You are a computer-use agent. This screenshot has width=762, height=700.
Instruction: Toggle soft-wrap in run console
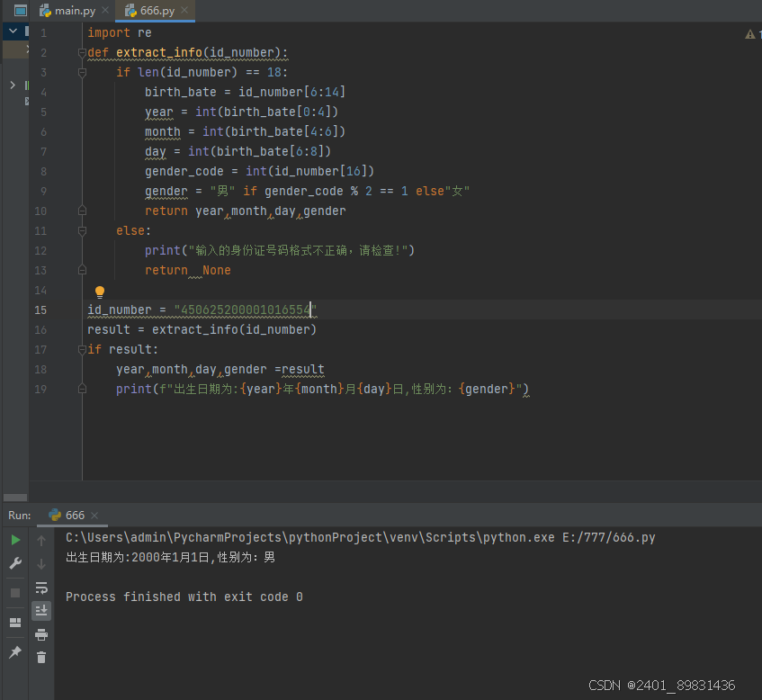click(41, 588)
